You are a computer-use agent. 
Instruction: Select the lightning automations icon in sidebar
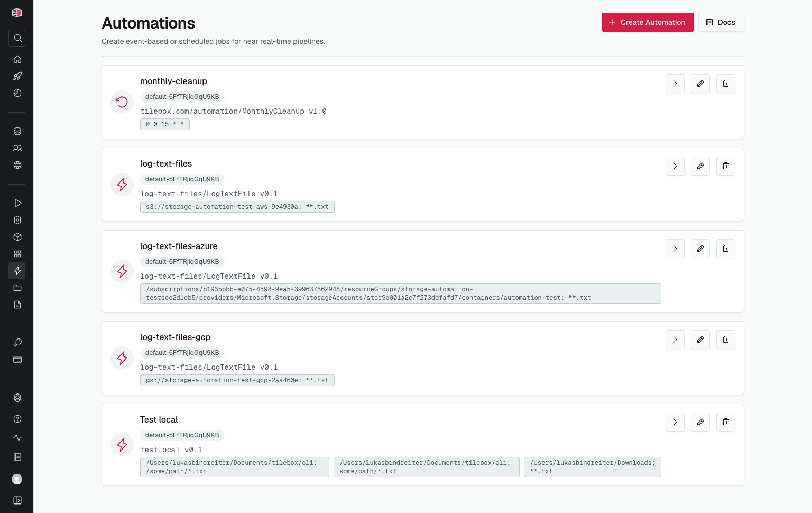click(17, 271)
